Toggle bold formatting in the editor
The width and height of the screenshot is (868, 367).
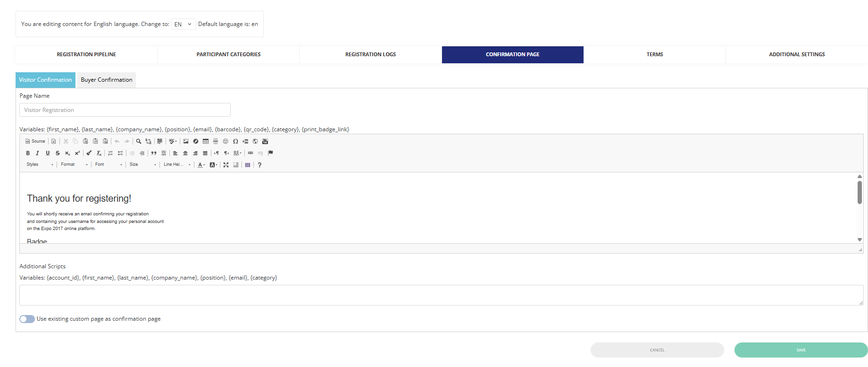[x=28, y=153]
